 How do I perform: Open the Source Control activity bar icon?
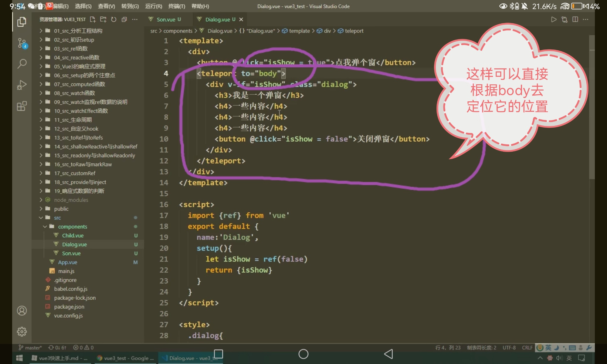[22, 43]
